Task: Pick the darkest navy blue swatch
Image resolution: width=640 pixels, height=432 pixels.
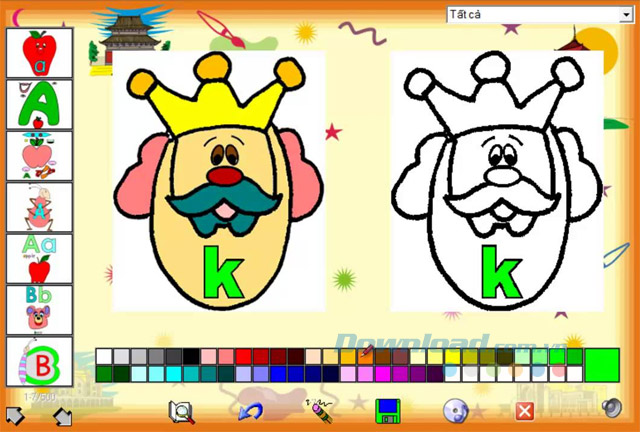Action: click(x=331, y=374)
